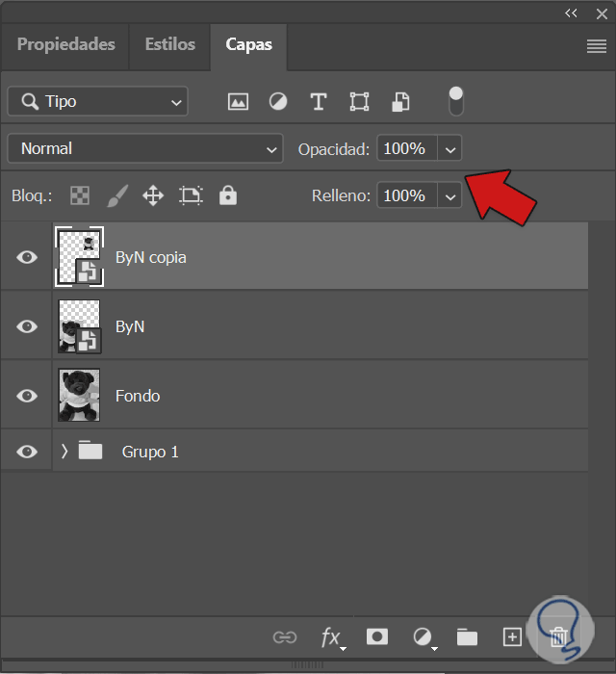Screen dimensions: 616x674
Task: Open the Opacidad slider dropdown arrow
Action: click(449, 149)
